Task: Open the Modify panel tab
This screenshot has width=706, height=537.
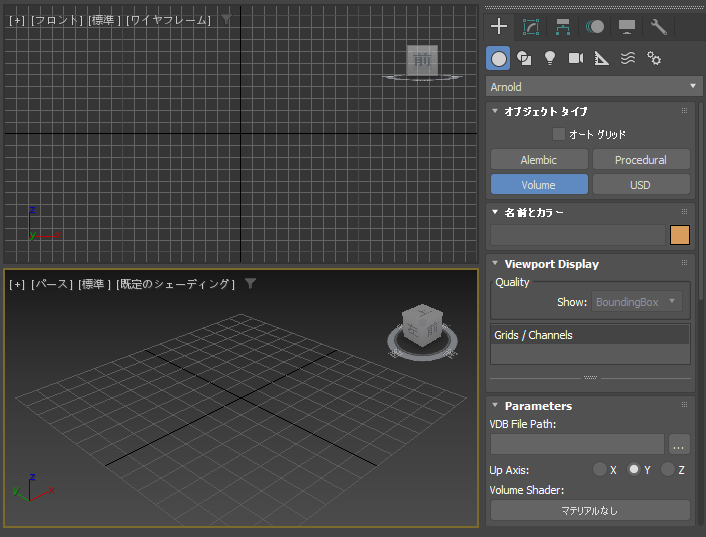Action: [531, 27]
